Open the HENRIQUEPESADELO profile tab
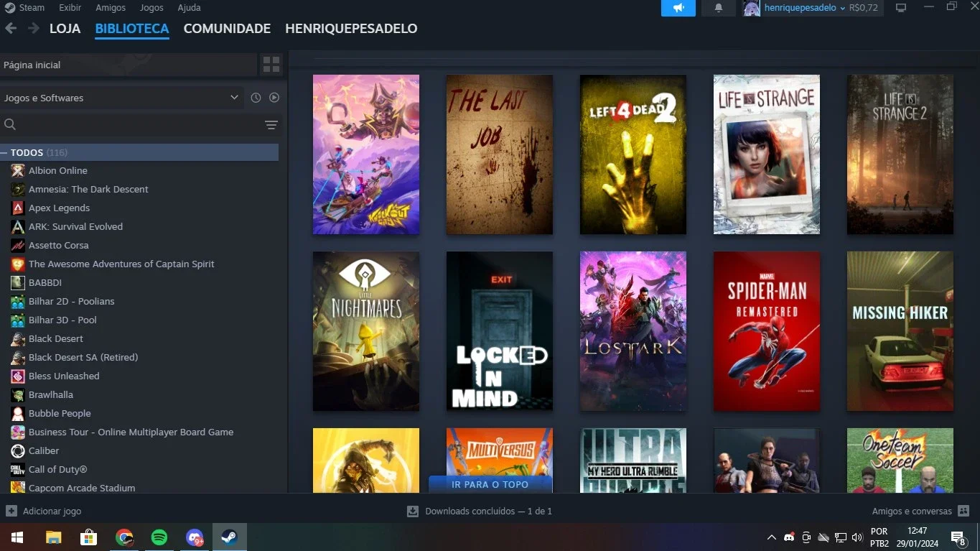This screenshot has width=980, height=551. 351,29
